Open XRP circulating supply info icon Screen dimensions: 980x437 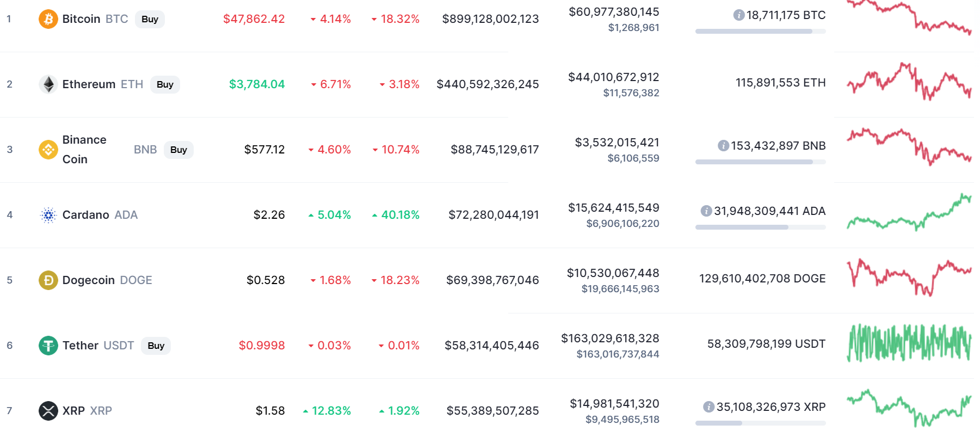[708, 407]
